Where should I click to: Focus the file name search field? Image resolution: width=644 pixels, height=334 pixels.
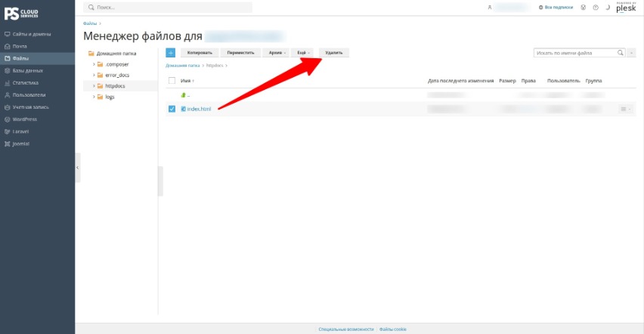[575, 53]
